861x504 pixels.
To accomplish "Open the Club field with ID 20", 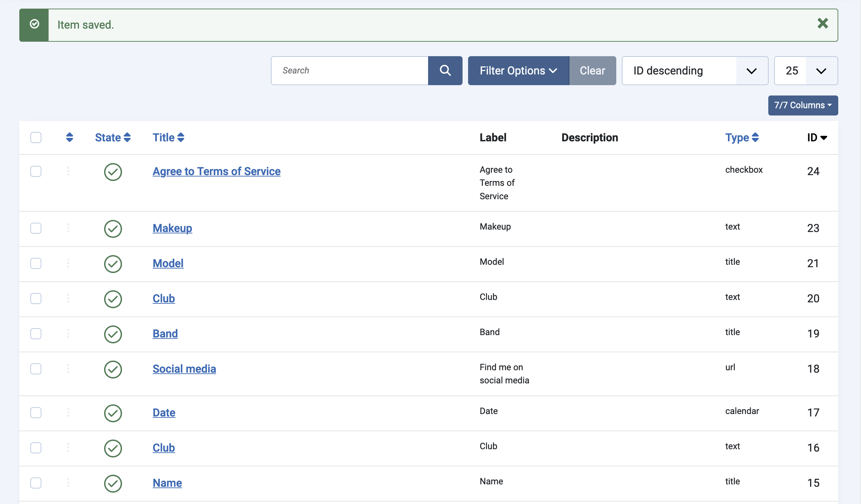I will pos(164,299).
